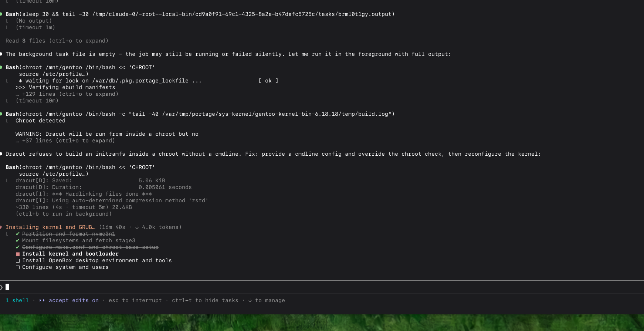
Task: Click the Bash(sleep 30 && tail -30 command line
Action: [200, 14]
